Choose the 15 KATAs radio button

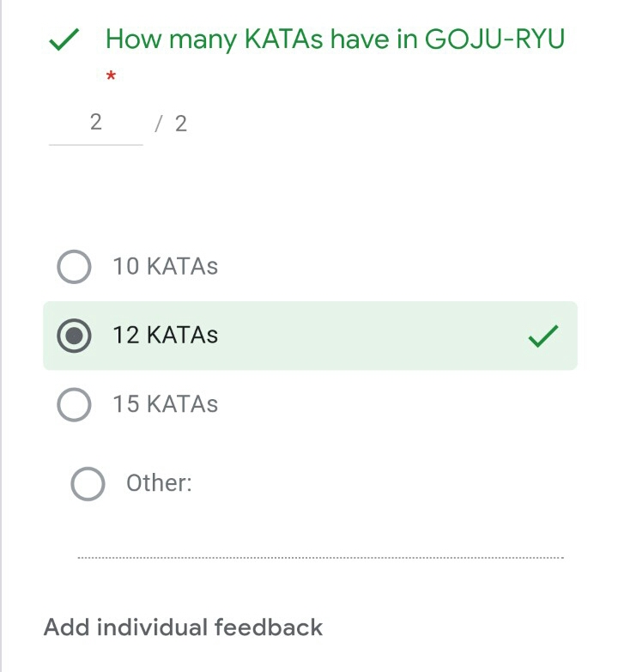[x=74, y=404]
